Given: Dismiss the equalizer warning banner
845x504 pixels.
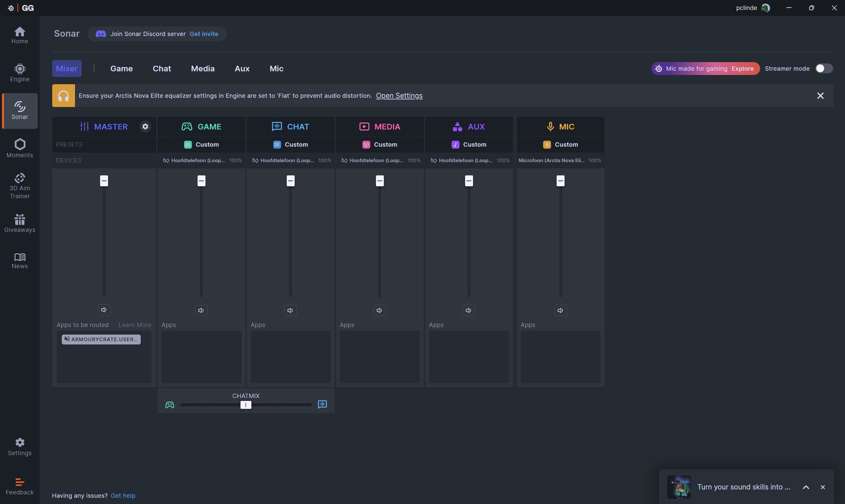Looking at the screenshot, I should 820,96.
